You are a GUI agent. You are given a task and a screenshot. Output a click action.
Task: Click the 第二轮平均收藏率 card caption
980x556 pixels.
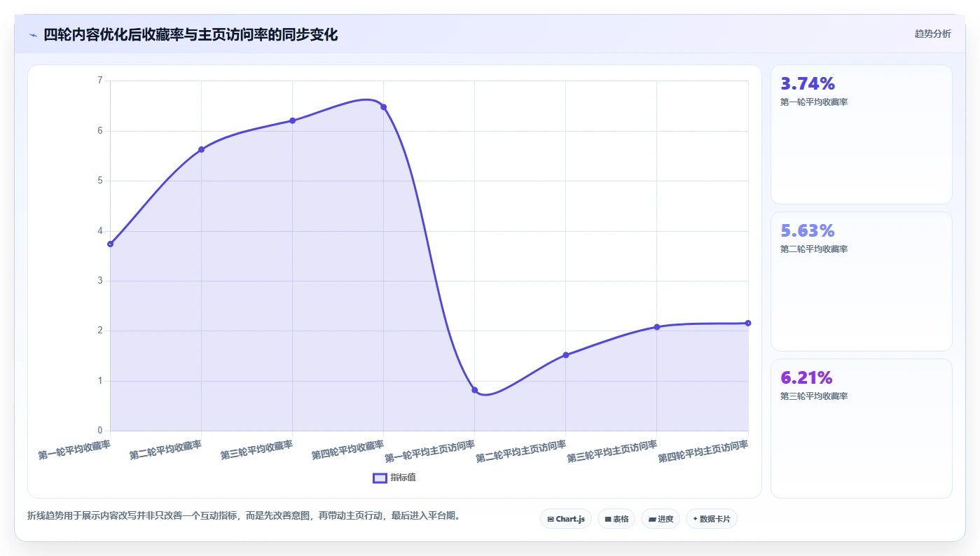(814, 249)
